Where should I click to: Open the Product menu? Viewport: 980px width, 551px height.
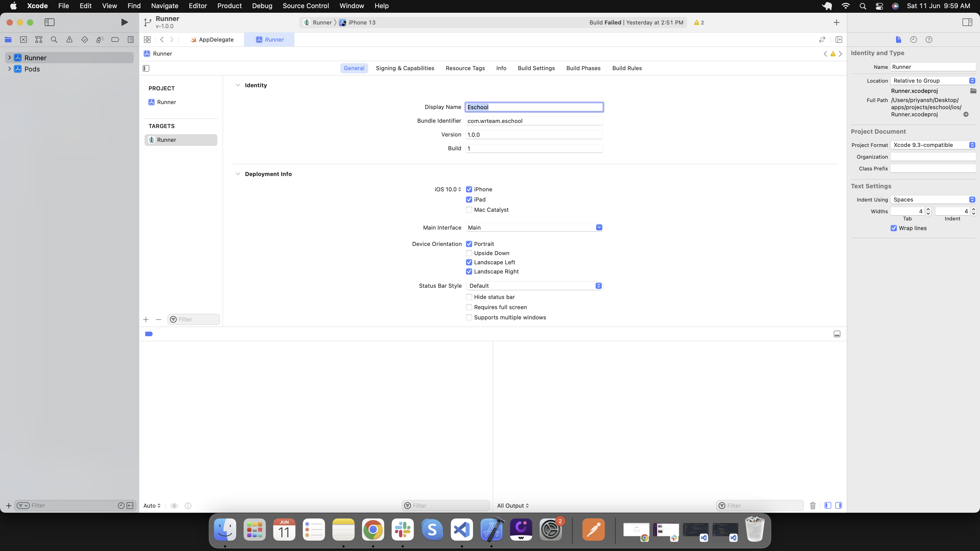[x=229, y=6]
